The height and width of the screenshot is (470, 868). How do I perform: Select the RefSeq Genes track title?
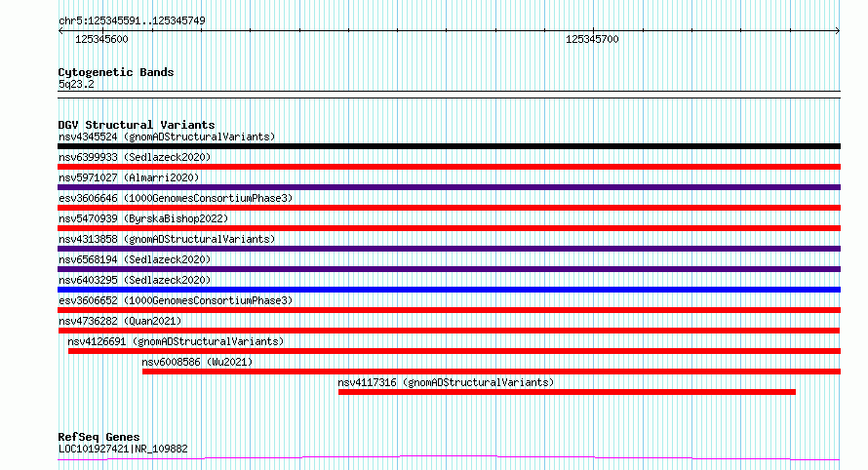(x=99, y=437)
